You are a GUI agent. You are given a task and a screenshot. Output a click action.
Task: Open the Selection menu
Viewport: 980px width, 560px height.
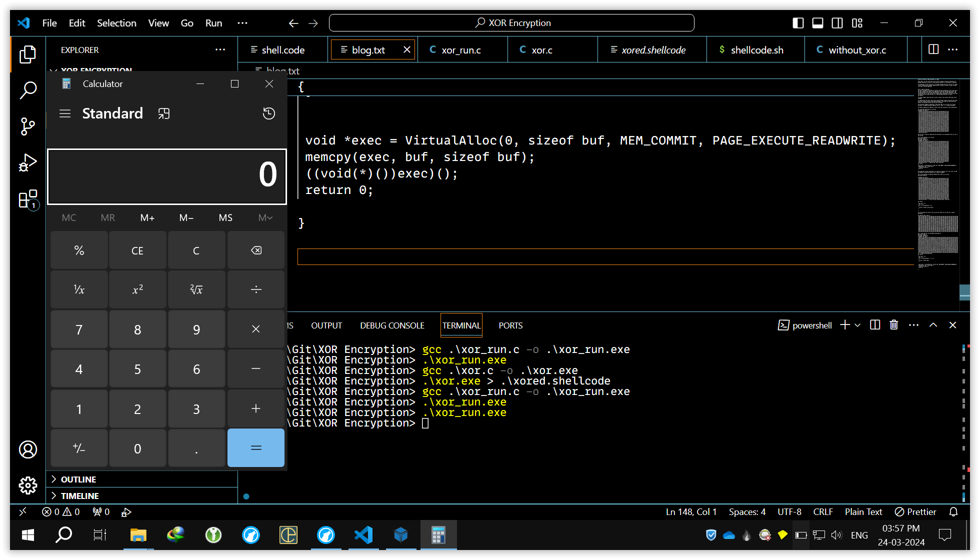pyautogui.click(x=116, y=23)
